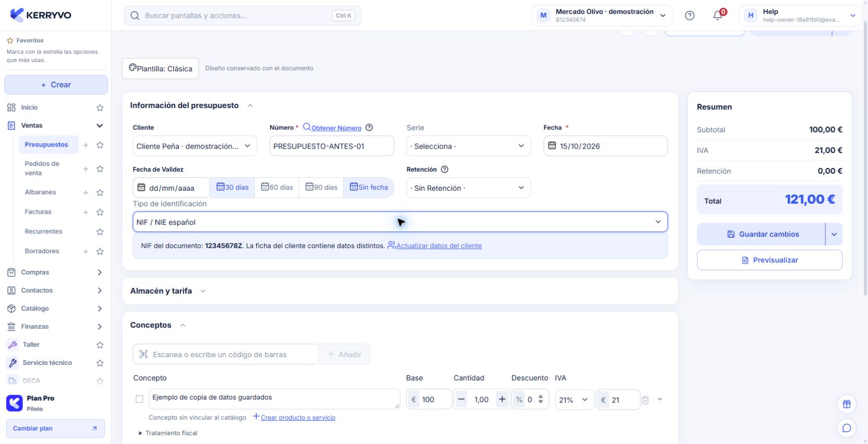Open the Serie Selecciona dropdown
Screen dimensions: 868x444
coord(468,146)
